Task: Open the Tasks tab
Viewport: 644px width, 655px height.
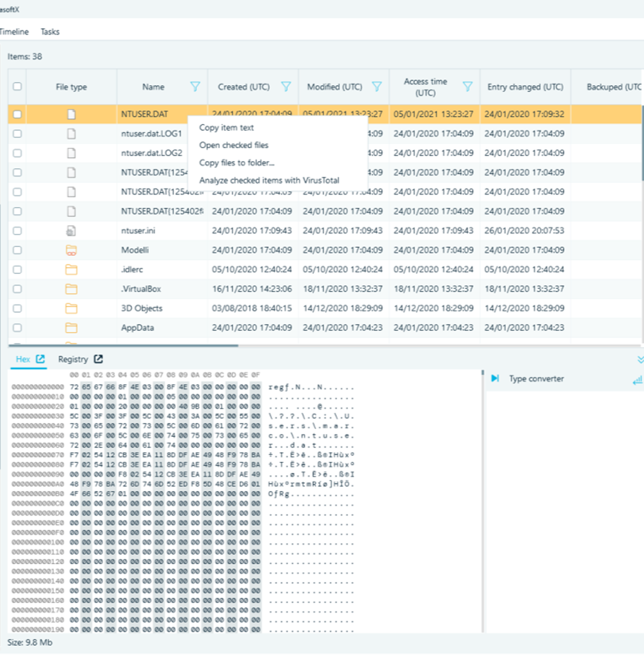Action: [x=50, y=32]
